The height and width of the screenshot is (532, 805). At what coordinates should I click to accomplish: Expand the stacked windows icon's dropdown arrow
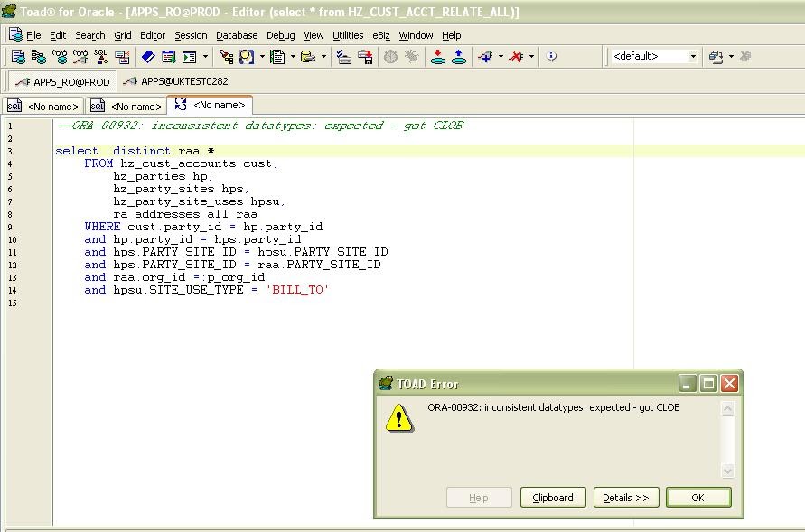coord(731,56)
